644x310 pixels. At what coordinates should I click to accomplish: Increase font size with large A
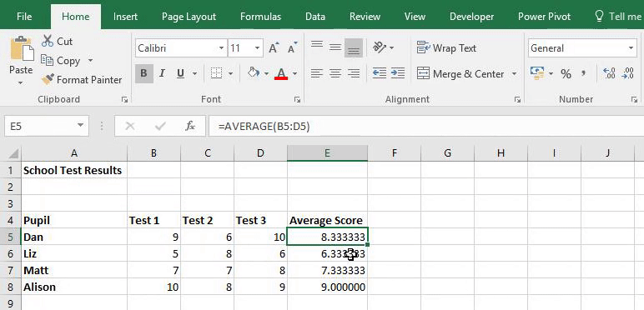(274, 48)
